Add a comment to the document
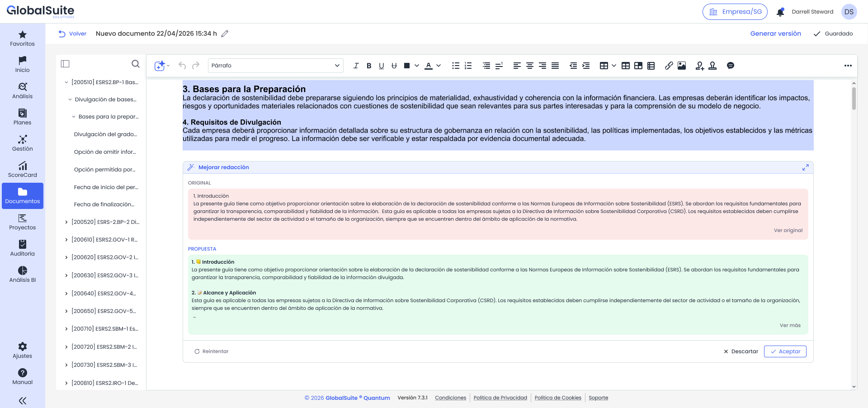The image size is (868, 408). 731,66
